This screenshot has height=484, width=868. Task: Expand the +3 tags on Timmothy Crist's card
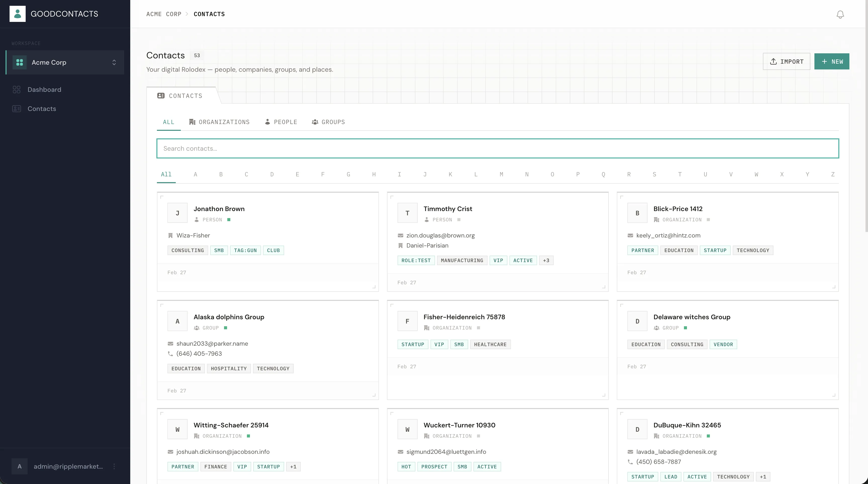pos(546,260)
